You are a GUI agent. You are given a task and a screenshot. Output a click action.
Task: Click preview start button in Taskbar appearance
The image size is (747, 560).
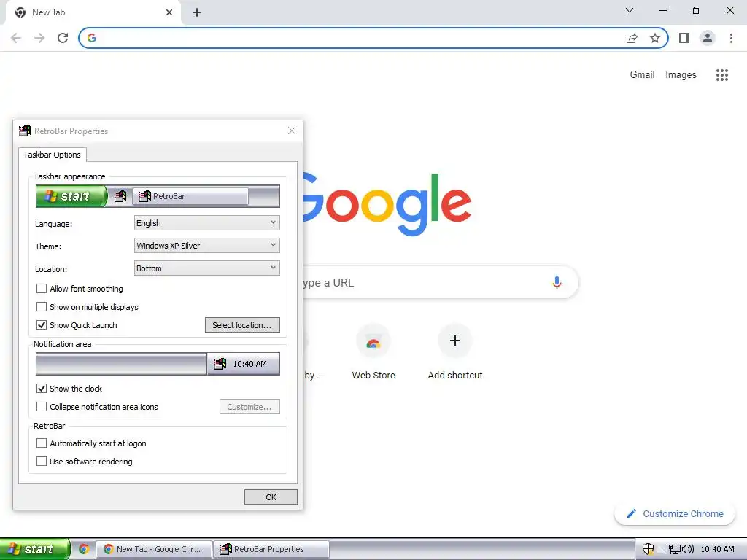pyautogui.click(x=71, y=196)
